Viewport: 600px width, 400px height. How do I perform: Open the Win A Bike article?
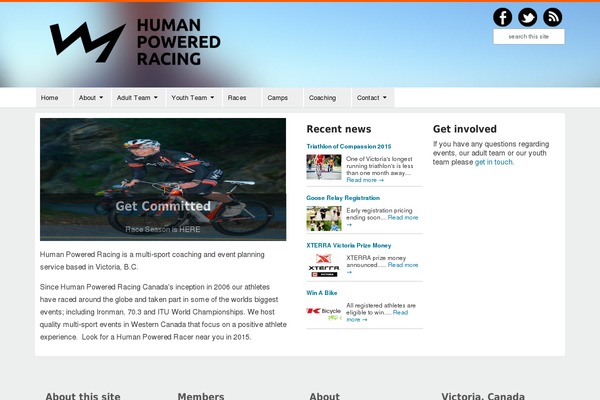321,293
